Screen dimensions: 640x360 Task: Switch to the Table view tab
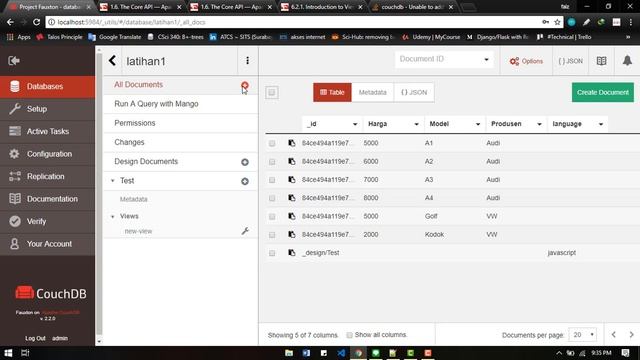[x=332, y=92]
